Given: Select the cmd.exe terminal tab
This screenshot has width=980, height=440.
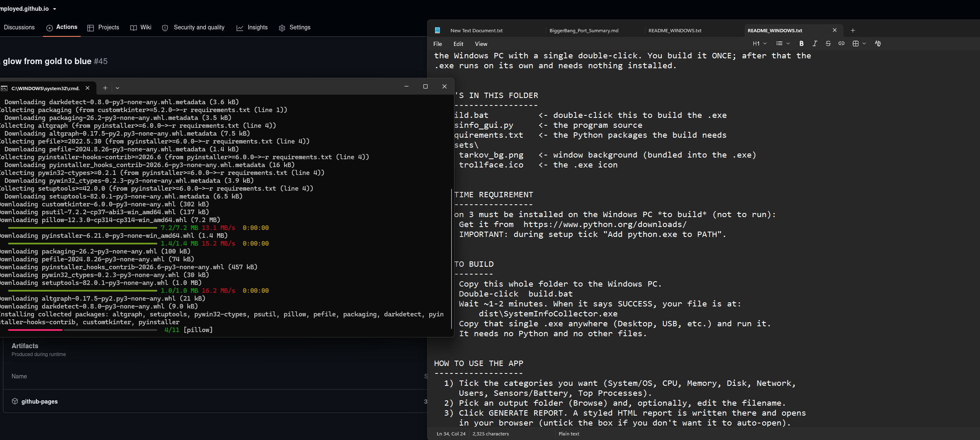Looking at the screenshot, I should (x=45, y=88).
